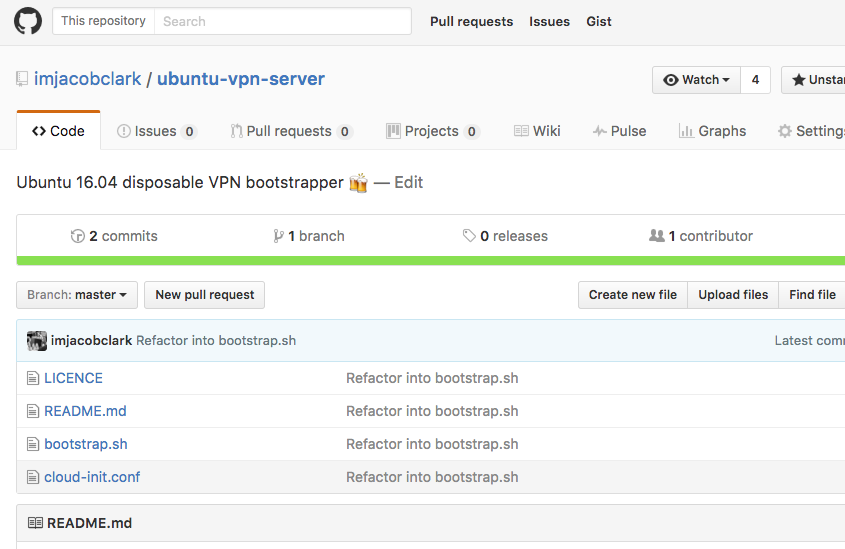
Task: Open the 0 releases link
Action: tap(505, 236)
